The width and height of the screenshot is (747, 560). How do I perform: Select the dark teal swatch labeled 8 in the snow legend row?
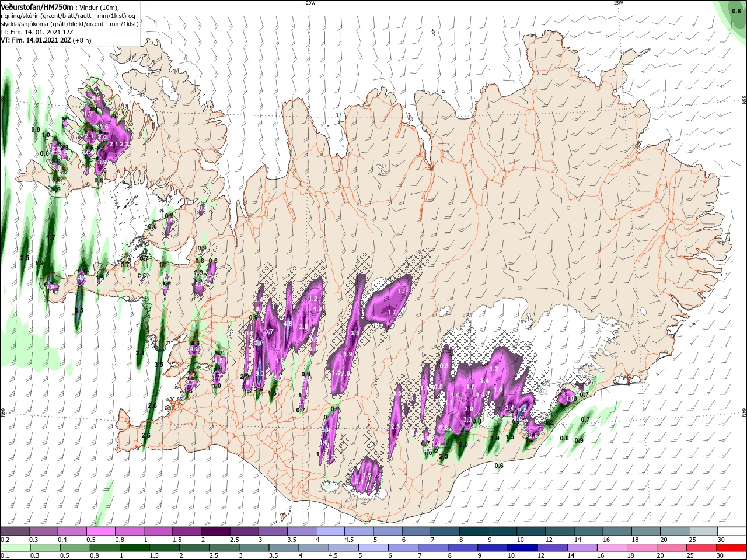473,531
